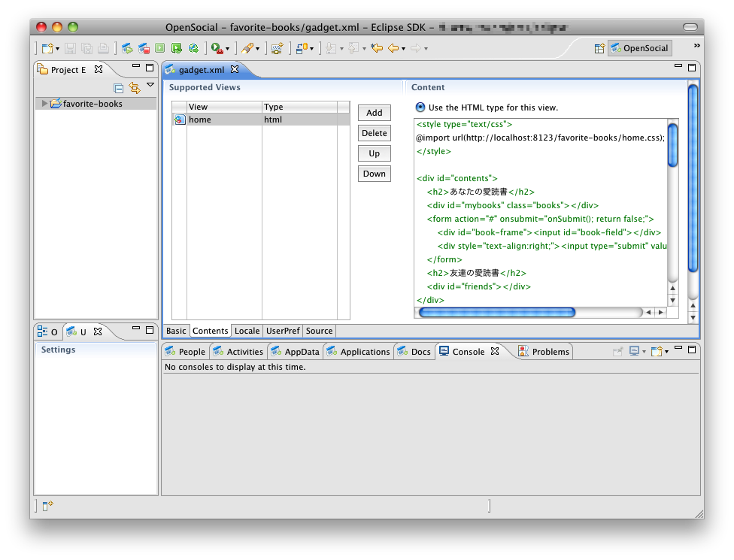Switch to the Locale editor tab
The image size is (734, 560).
(247, 331)
